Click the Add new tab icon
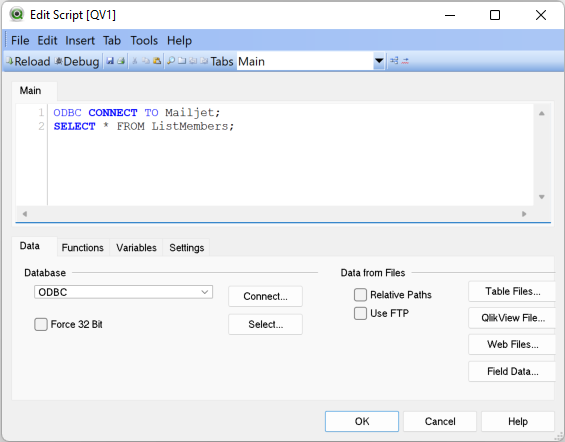This screenshot has height=442, width=565. tap(182, 61)
